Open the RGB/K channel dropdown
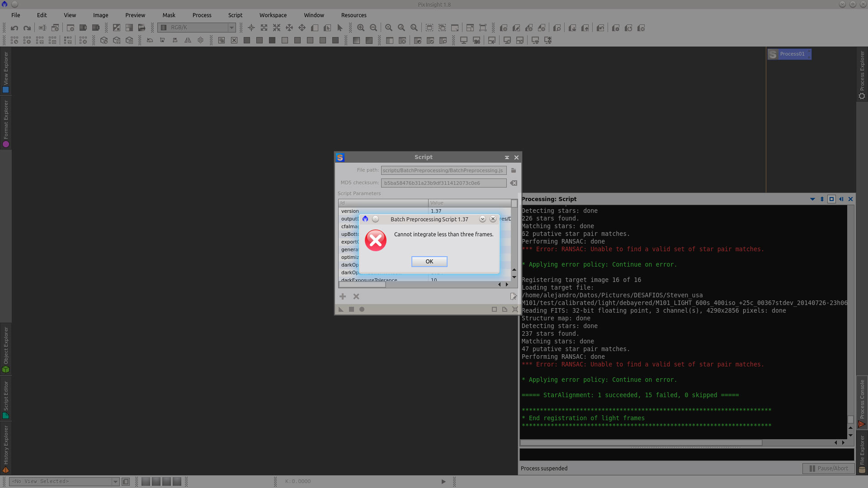Image resolution: width=868 pixels, height=488 pixels. [231, 28]
